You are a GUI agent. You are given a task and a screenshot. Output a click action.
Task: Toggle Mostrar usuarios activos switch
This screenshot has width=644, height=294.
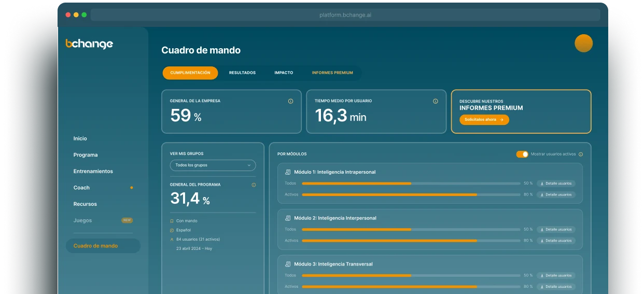(x=522, y=154)
